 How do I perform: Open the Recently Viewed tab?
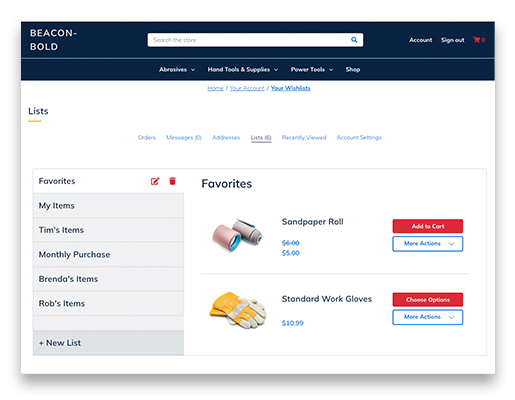pos(304,138)
